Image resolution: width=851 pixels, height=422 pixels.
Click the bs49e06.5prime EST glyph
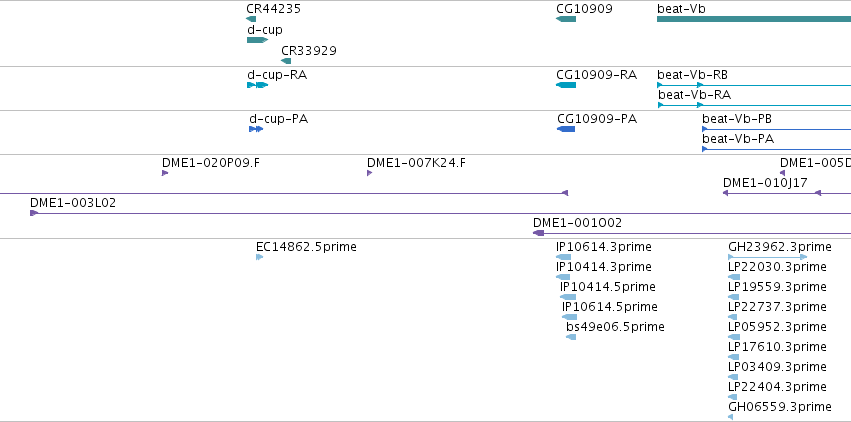click(x=571, y=337)
